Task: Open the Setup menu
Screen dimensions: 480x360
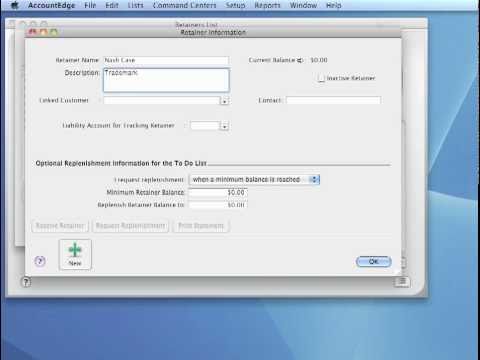Action: (235, 5)
